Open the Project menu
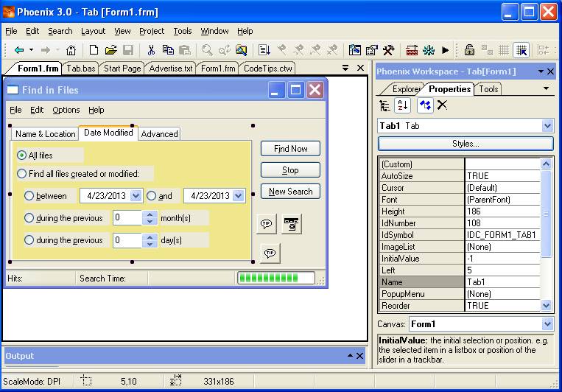562x392 pixels. 152,31
